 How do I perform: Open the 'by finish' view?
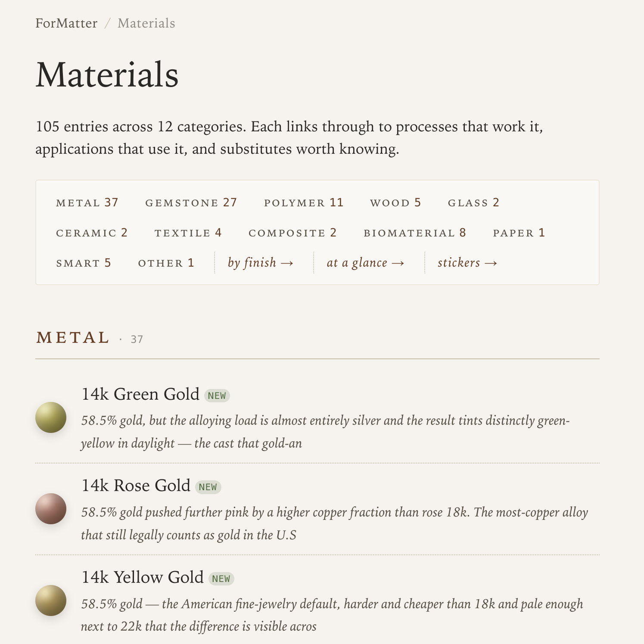[x=260, y=262]
